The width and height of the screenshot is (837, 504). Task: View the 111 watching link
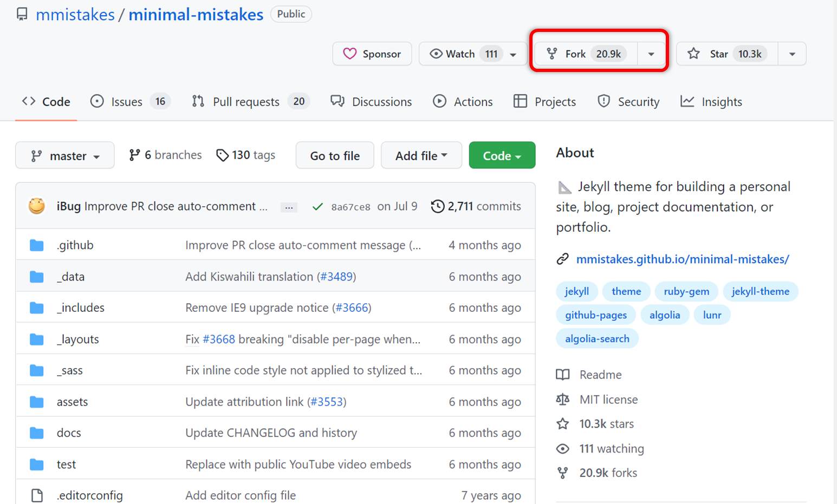[600, 449]
